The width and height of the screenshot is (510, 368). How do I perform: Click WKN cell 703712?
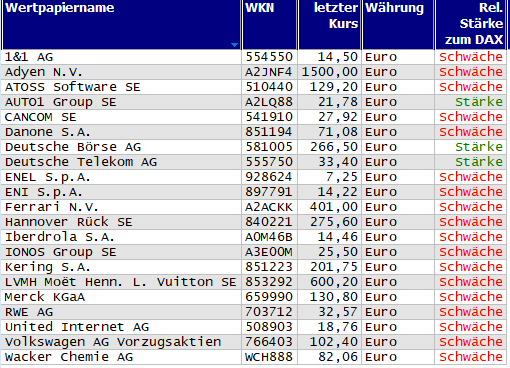coord(269,312)
